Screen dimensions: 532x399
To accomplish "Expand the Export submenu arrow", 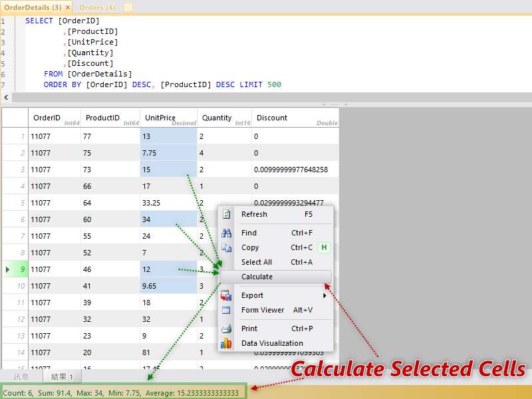I will (x=325, y=295).
